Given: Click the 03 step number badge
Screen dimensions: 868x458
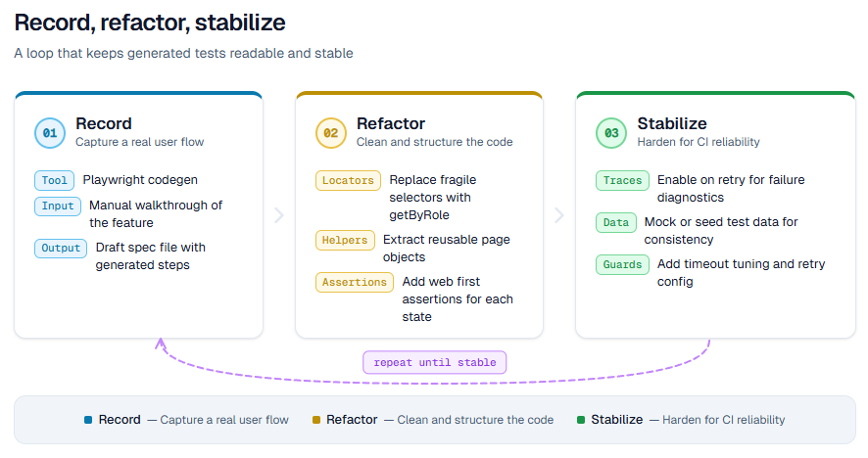Looking at the screenshot, I should [611, 132].
